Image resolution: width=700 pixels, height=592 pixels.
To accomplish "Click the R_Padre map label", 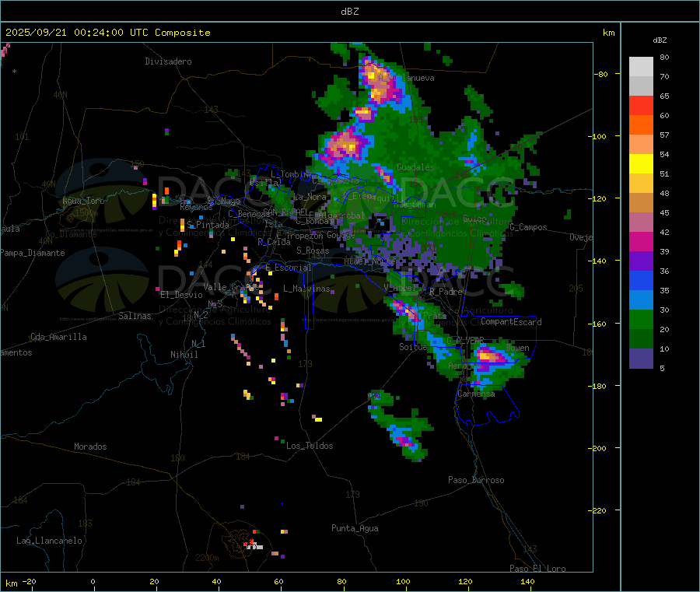I will coord(446,292).
